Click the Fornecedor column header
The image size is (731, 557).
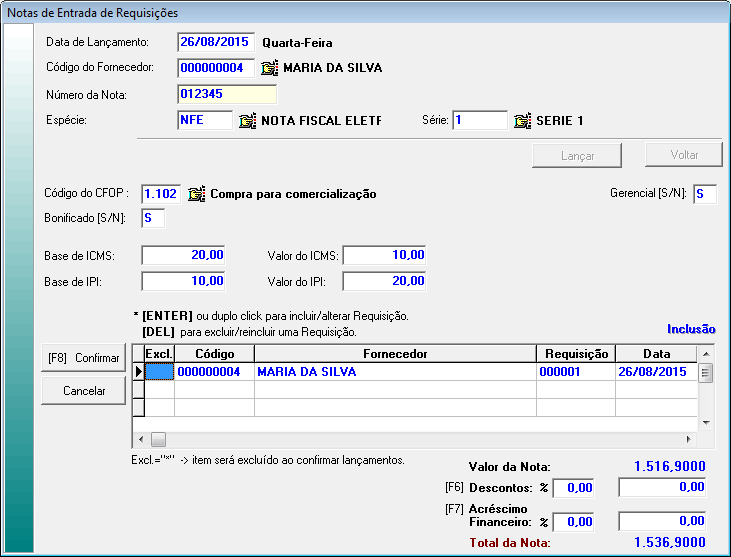click(395, 354)
